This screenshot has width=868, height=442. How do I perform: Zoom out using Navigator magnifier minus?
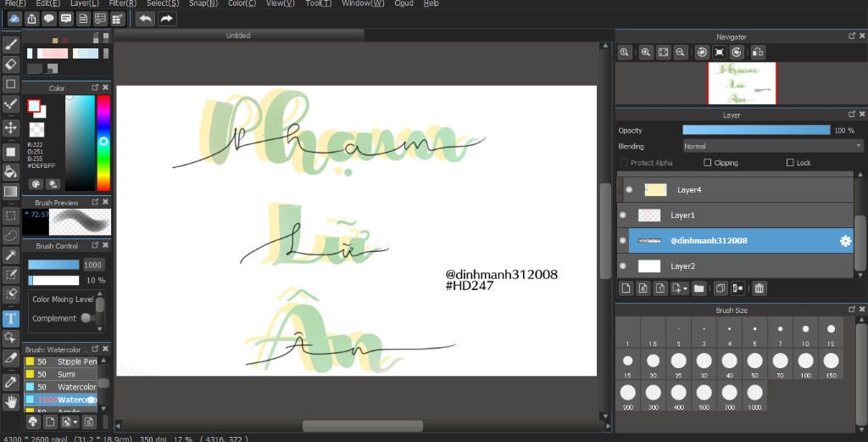(x=681, y=52)
